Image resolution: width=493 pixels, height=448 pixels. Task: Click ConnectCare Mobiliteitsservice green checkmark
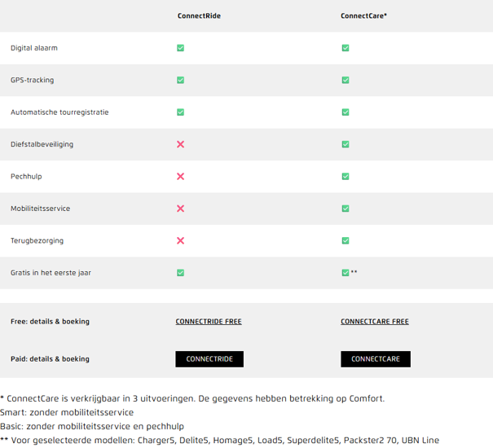[346, 209]
